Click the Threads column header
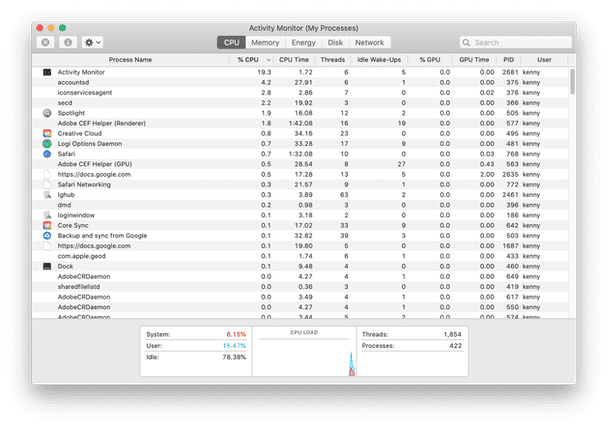The width and height of the screenshot is (608, 427). pyautogui.click(x=333, y=60)
